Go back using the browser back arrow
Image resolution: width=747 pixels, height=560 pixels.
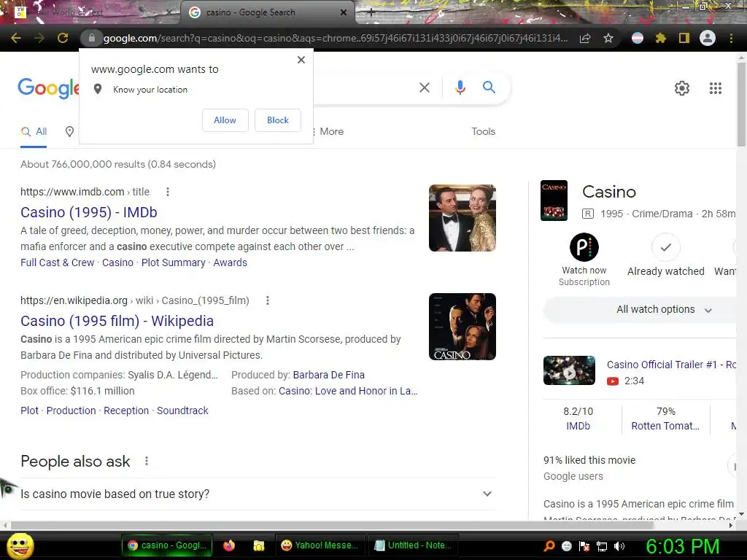pos(16,38)
